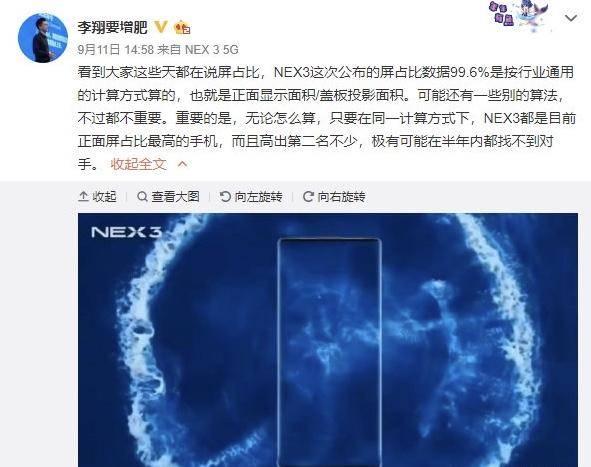Click the membership badge beside the username

point(182,28)
